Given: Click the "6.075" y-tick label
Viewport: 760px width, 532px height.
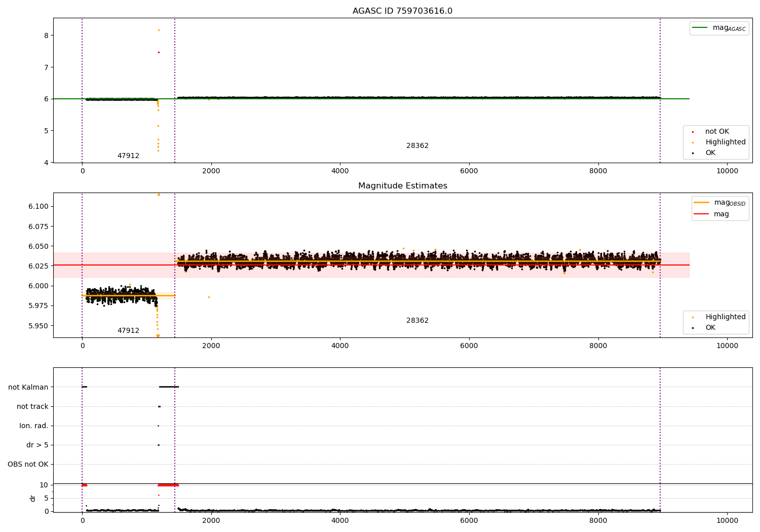Looking at the screenshot, I should tap(39, 226).
